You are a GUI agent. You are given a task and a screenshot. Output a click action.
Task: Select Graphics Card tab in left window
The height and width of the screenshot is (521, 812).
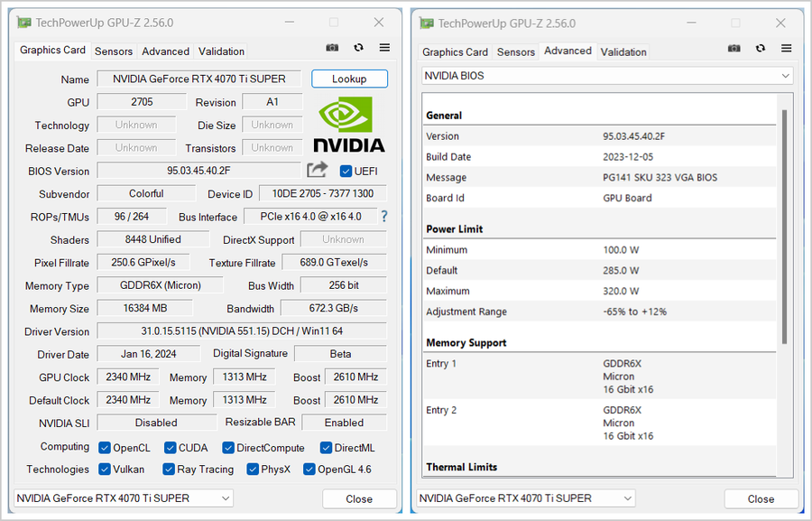53,50
